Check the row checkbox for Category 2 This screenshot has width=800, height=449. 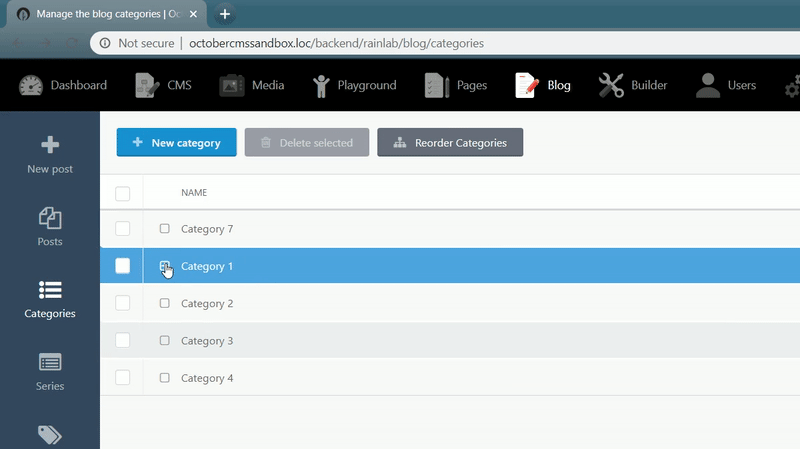point(122,303)
